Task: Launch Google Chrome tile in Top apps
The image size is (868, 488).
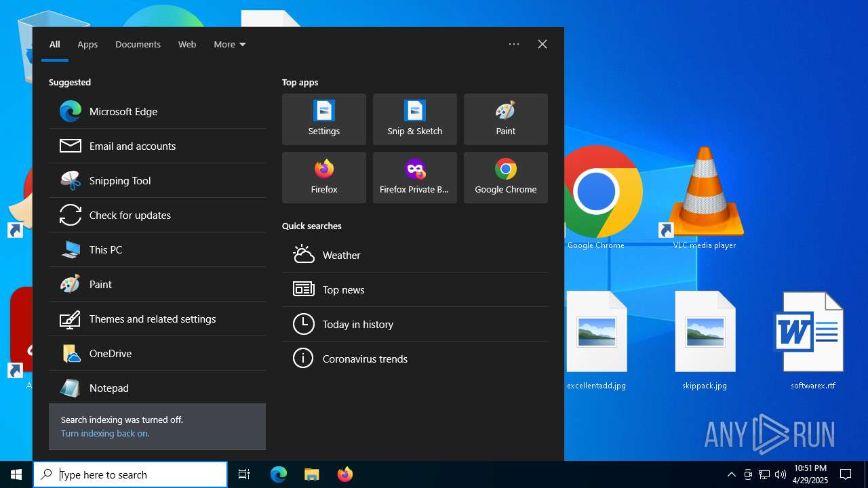Action: (x=506, y=178)
